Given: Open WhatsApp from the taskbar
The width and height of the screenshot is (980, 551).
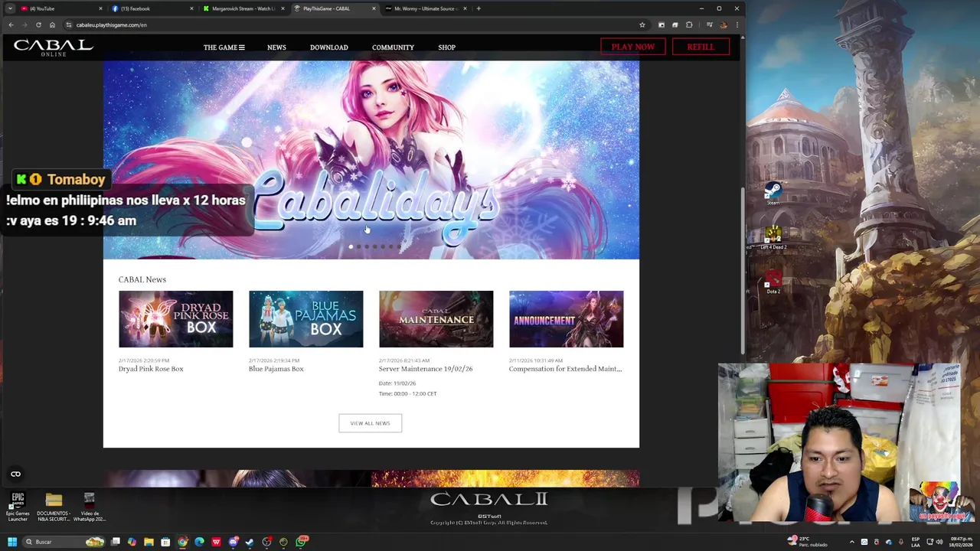Looking at the screenshot, I should (300, 542).
